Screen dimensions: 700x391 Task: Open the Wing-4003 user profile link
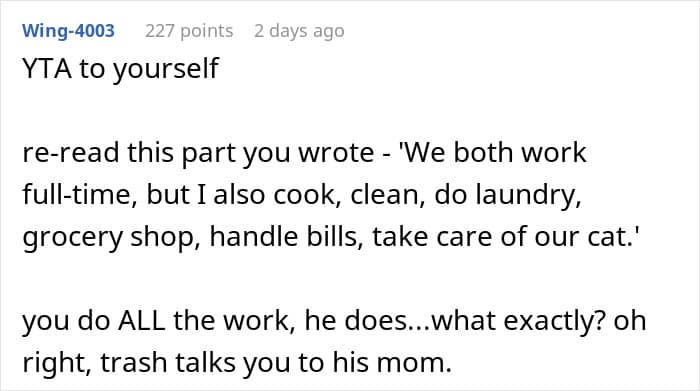coord(68,31)
